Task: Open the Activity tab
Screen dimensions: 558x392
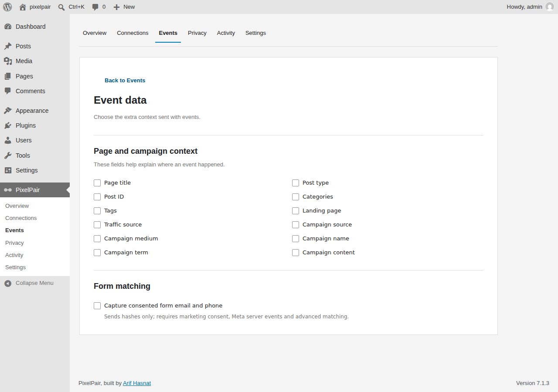Action: tap(226, 33)
